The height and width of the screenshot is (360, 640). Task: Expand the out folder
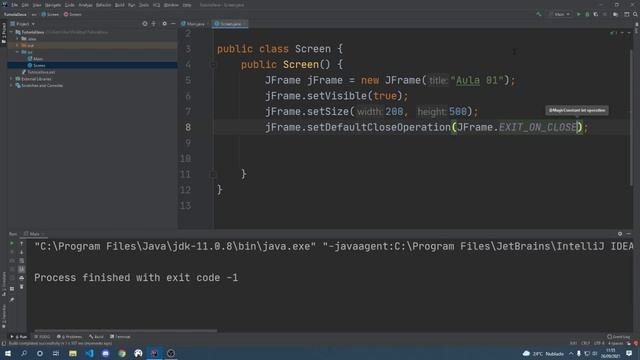click(17, 45)
